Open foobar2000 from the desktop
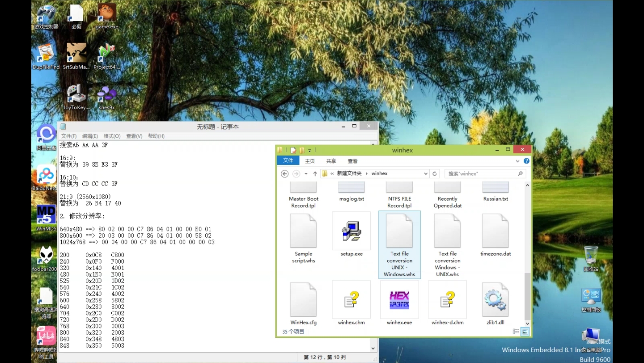This screenshot has width=644, height=363. [46, 255]
